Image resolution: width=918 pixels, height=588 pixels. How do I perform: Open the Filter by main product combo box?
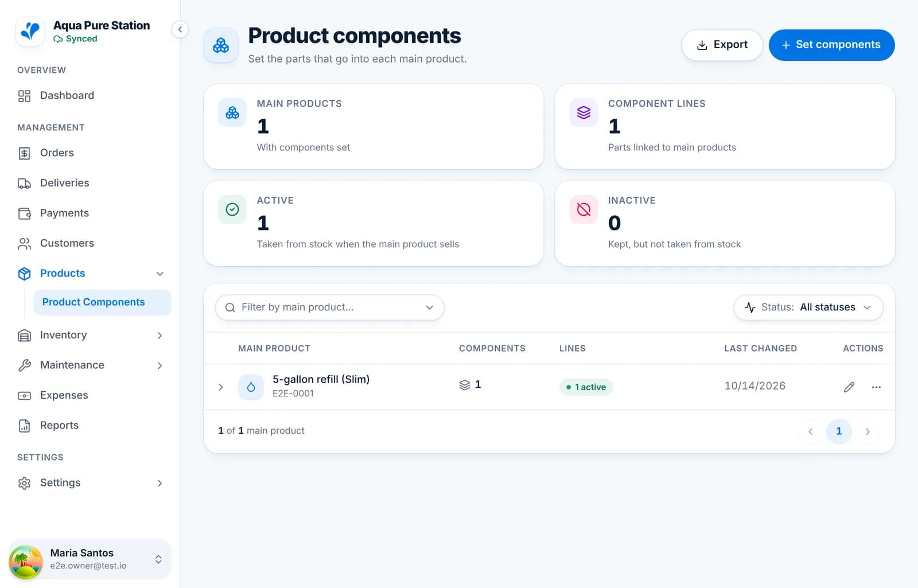click(x=330, y=307)
